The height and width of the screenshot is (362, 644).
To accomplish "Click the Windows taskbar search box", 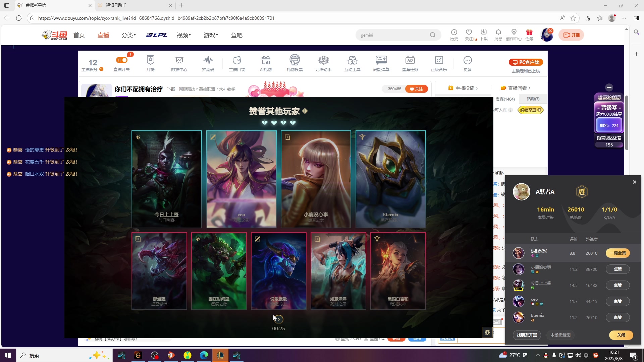I will (64, 355).
